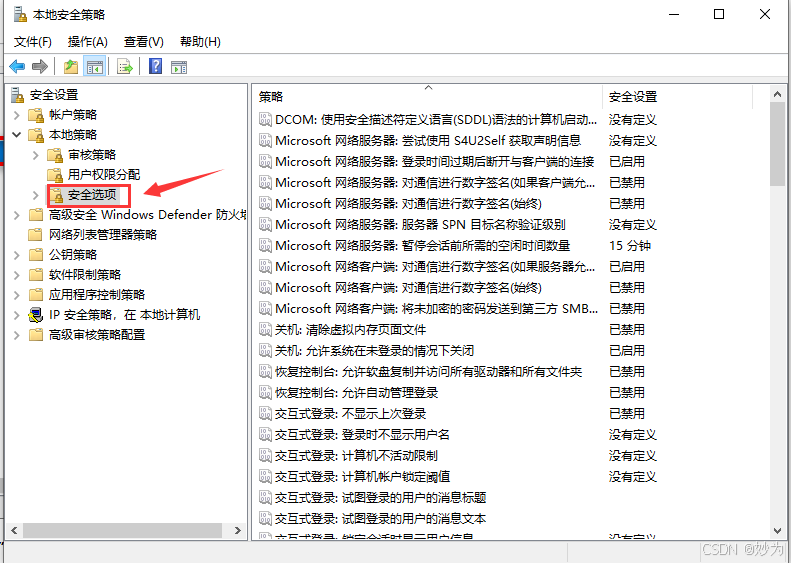Select '交互式登录: 试图登录的用户的消息文本'

(380, 519)
